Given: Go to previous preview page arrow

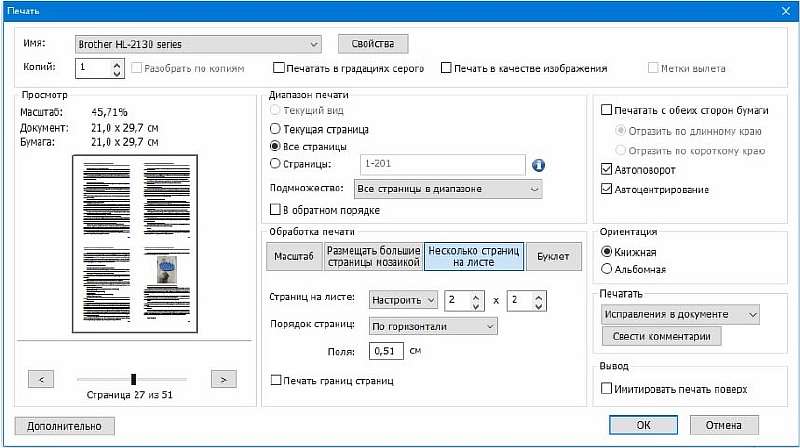Looking at the screenshot, I should 40,378.
